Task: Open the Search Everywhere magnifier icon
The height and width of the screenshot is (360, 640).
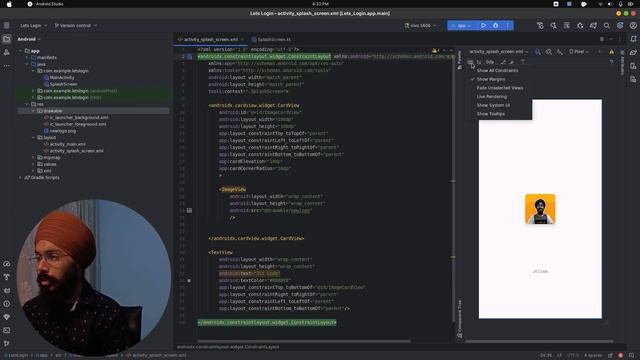Action: click(607, 25)
